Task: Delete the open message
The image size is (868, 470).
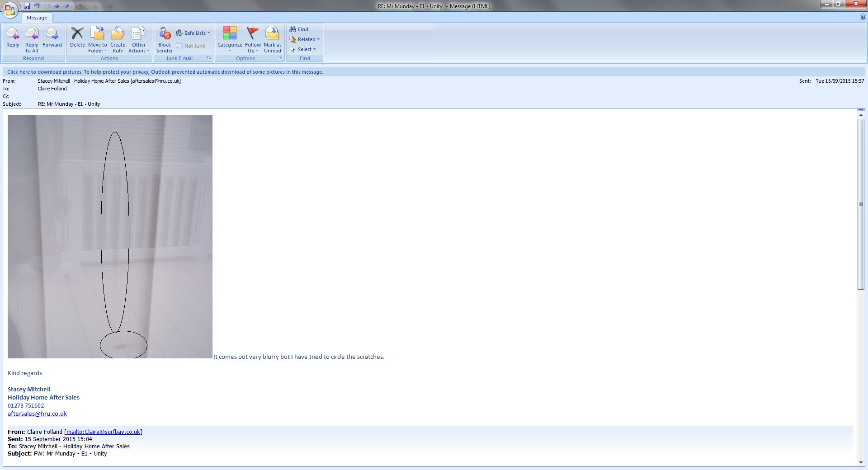Action: pyautogui.click(x=77, y=38)
